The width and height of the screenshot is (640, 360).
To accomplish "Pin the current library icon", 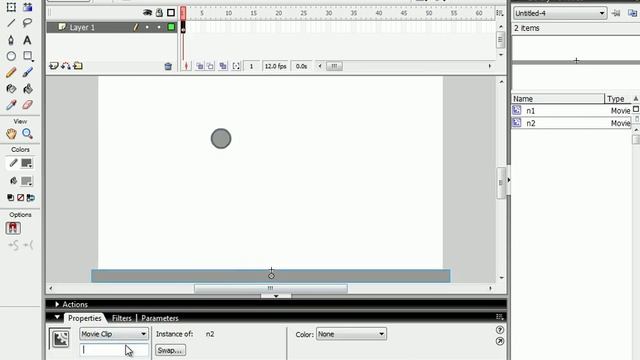I will click(616, 13).
